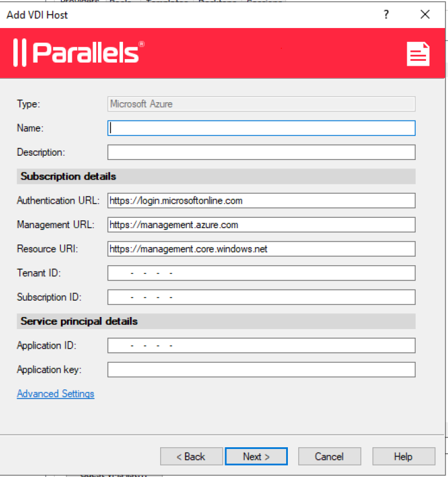Cancel adding the VDI host
Viewport: 448px width, 477px height.
[x=329, y=456]
